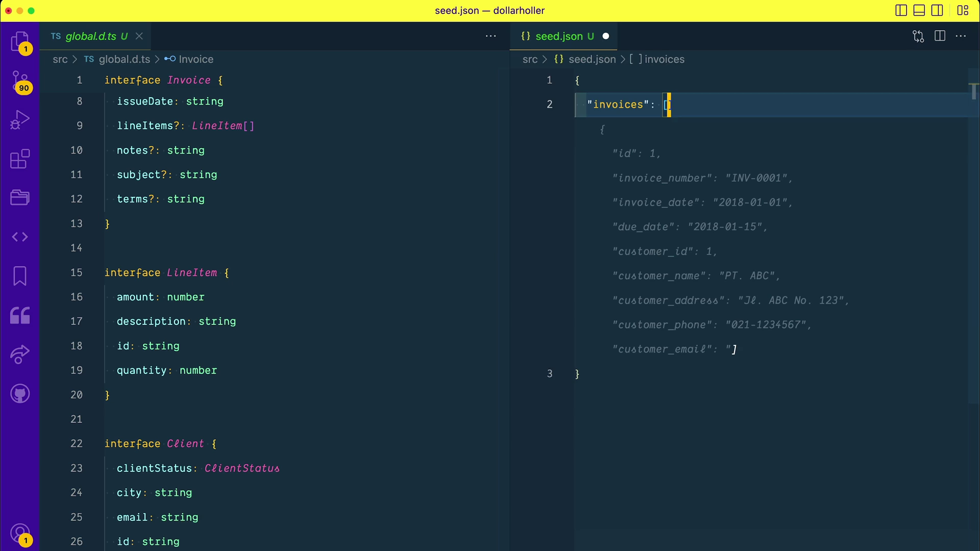Open the Bookmarks view
The height and width of the screenshot is (551, 980).
click(20, 276)
